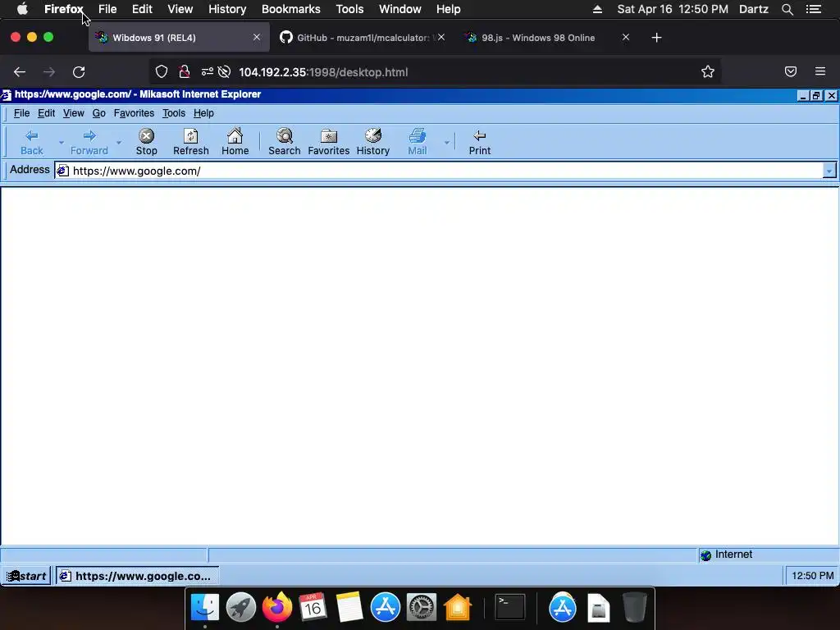Image resolution: width=840 pixels, height=630 pixels.
Task: Open the Firefox Bookmarks menu in menu bar
Action: (x=291, y=9)
